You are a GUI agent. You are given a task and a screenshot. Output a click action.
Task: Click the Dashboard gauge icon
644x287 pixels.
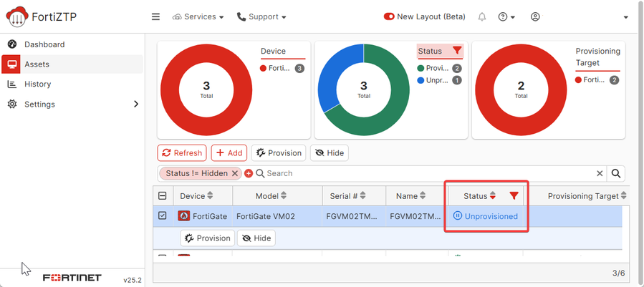12,44
